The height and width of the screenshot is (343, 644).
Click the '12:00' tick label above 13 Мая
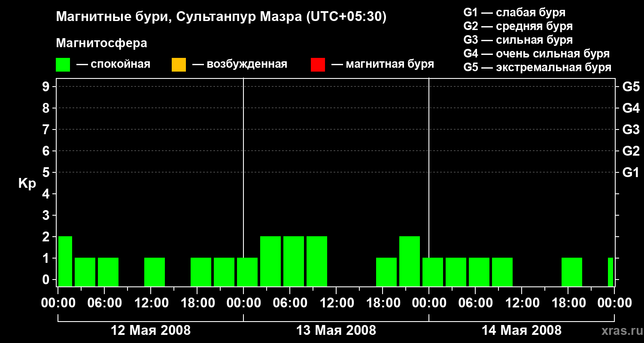click(x=336, y=303)
